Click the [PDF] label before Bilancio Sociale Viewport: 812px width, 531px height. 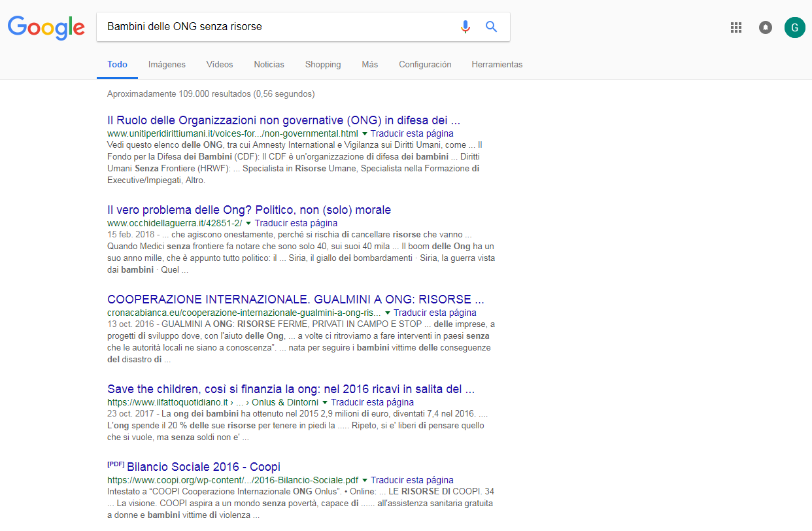(116, 464)
